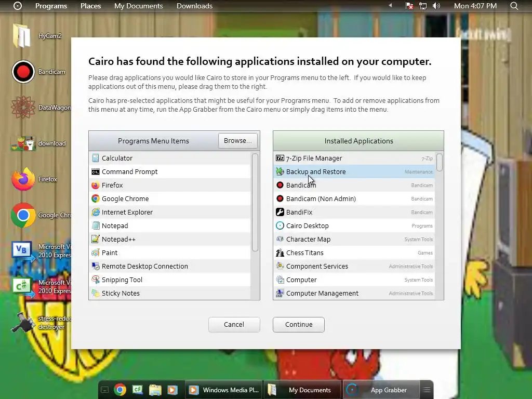The width and height of the screenshot is (532, 399).
Task: Click the Continue button
Action: click(299, 324)
